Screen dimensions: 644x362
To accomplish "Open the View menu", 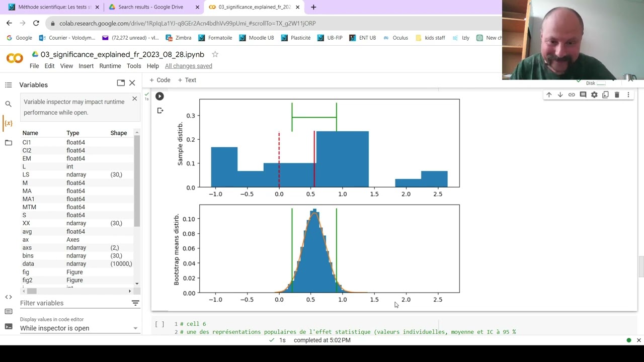I will (x=66, y=66).
